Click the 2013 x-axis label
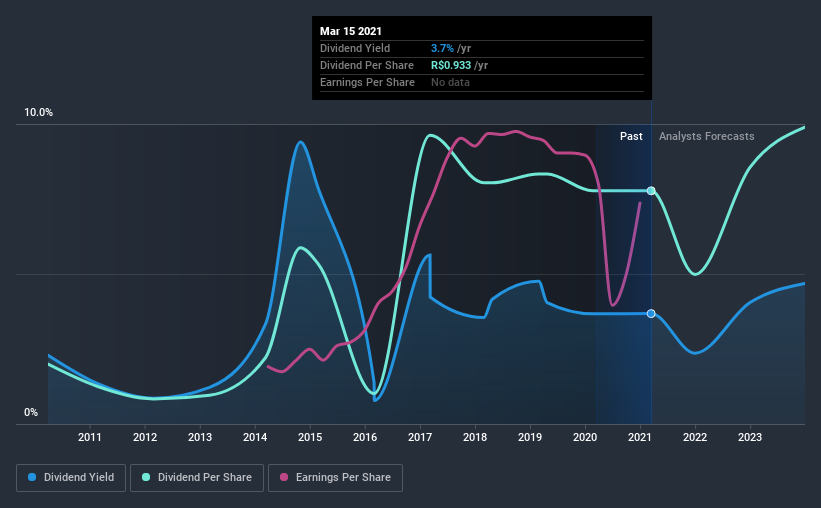The height and width of the screenshot is (508, 821). point(200,437)
